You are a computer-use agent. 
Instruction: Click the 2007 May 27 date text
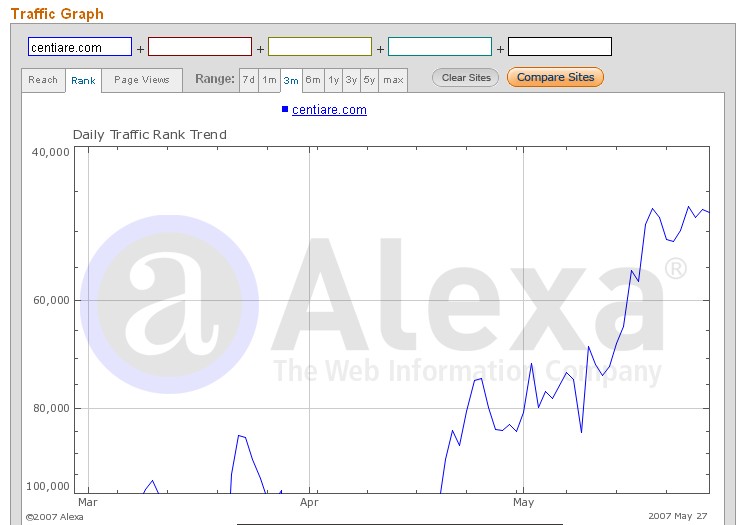[677, 516]
